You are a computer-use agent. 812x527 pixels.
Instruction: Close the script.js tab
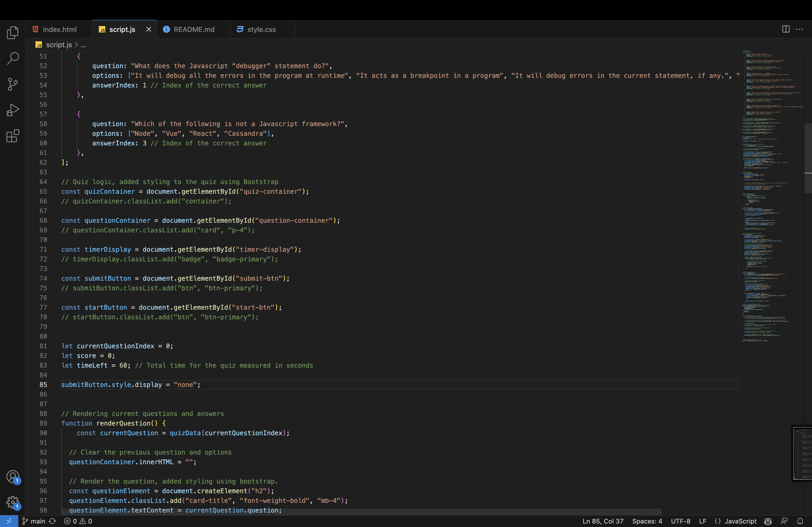[x=148, y=29]
